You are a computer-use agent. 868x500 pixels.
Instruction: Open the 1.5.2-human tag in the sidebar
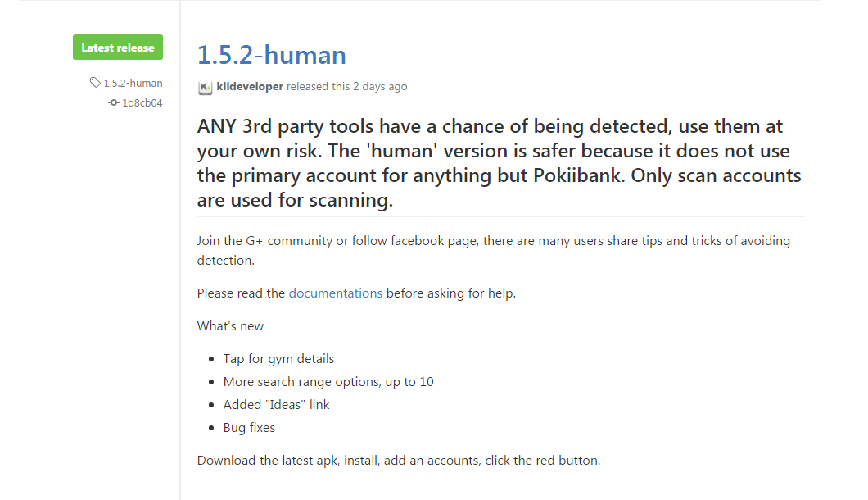click(x=133, y=83)
